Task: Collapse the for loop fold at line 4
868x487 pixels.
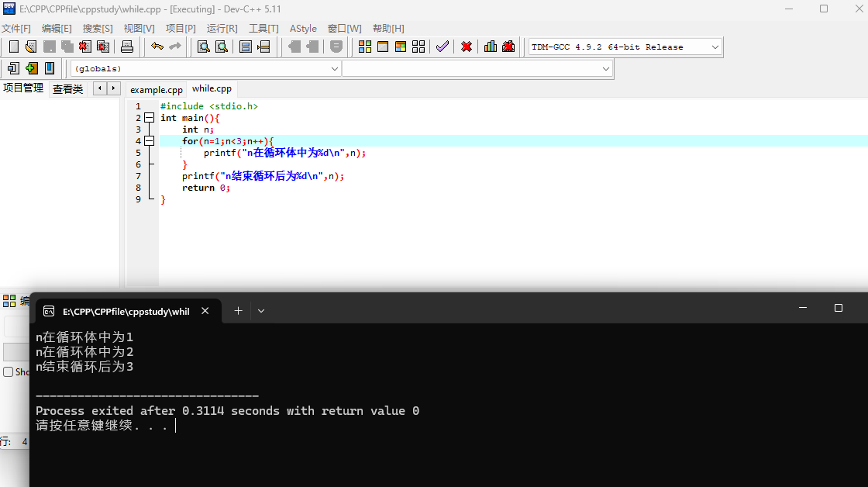Action: (149, 141)
